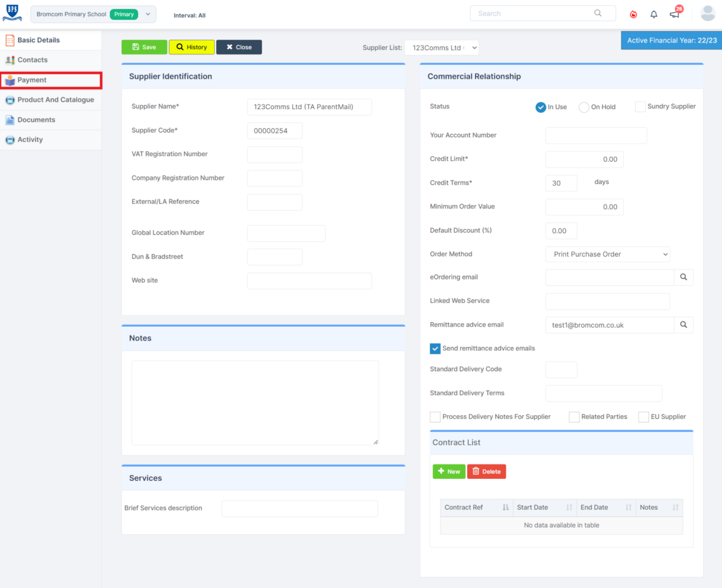Click the Minimum Order Value field
This screenshot has width=722, height=588.
(x=584, y=207)
